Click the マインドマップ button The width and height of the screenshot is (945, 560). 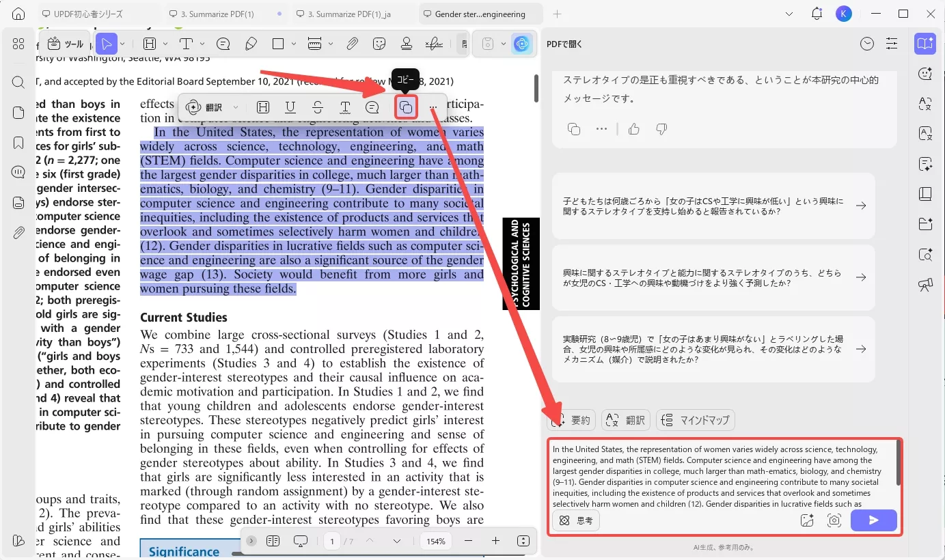point(696,420)
